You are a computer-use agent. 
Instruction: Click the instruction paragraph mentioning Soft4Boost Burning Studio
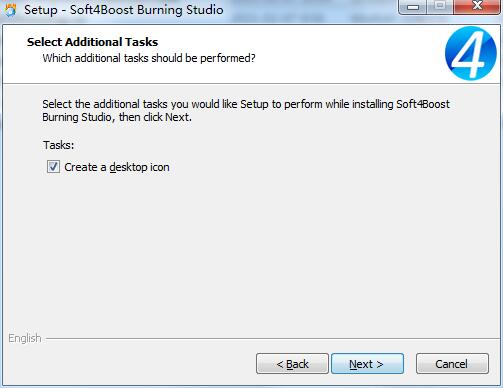pyautogui.click(x=246, y=111)
